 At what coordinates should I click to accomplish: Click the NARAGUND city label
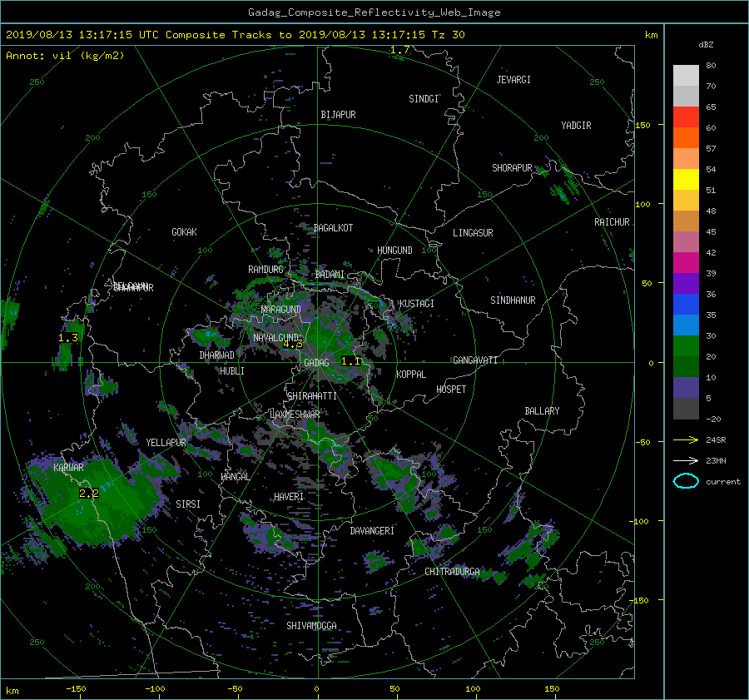(281, 310)
